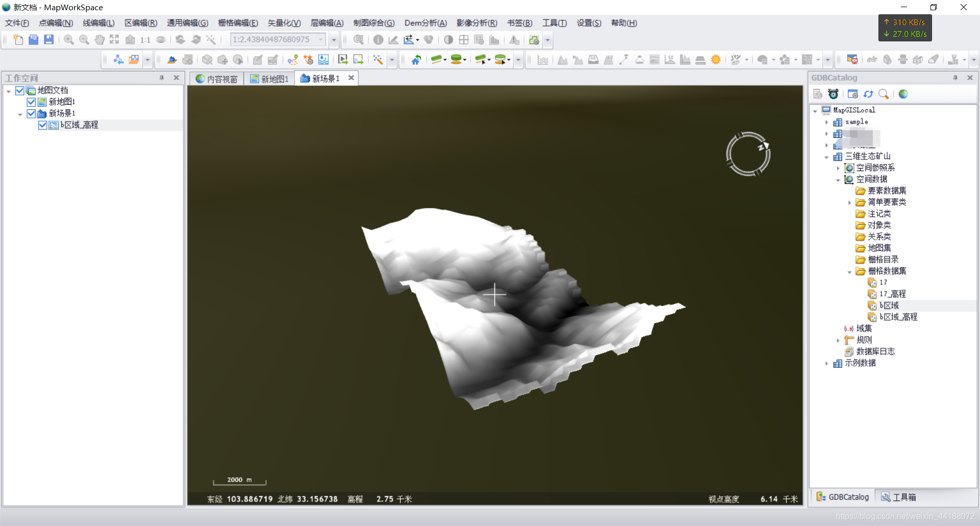Image resolution: width=980 pixels, height=526 pixels.
Task: Click the globe icon in GDBCatalog toolbar
Action: pos(903,94)
